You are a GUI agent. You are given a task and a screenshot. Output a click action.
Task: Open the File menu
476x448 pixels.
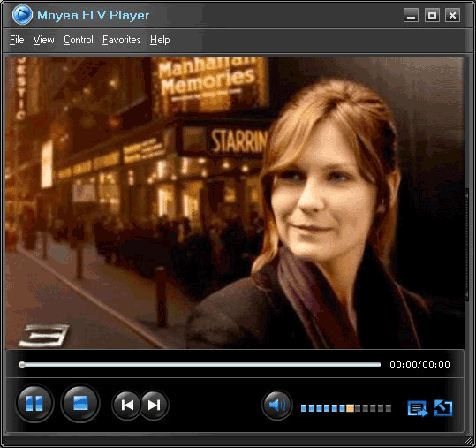point(17,40)
